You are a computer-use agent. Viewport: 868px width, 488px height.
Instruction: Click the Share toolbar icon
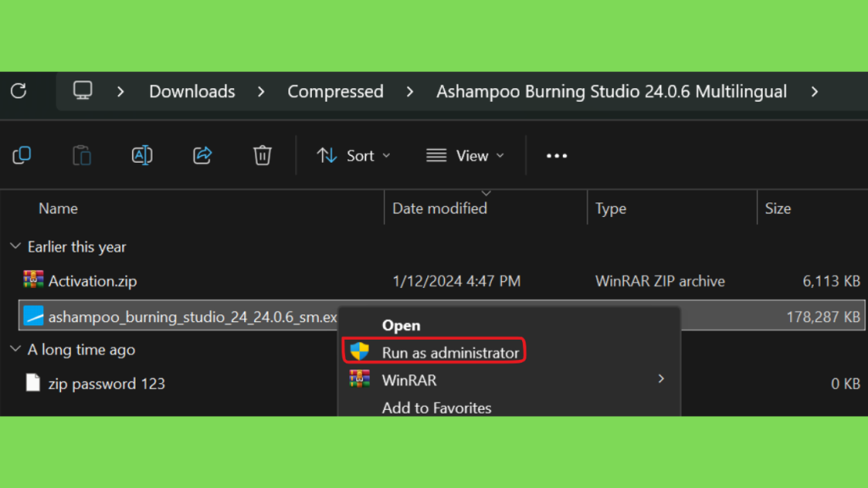click(x=203, y=156)
